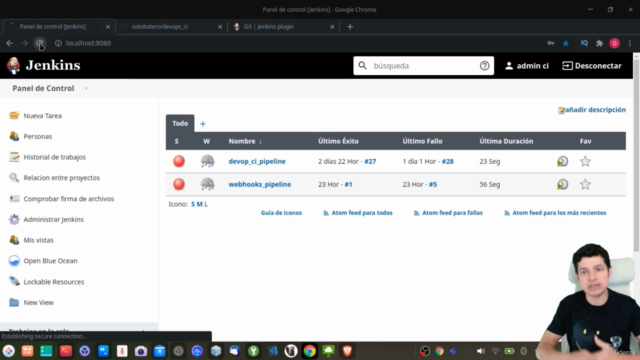Open the devop_ci_pipeline job
Screen dimensions: 640x360
click(257, 161)
